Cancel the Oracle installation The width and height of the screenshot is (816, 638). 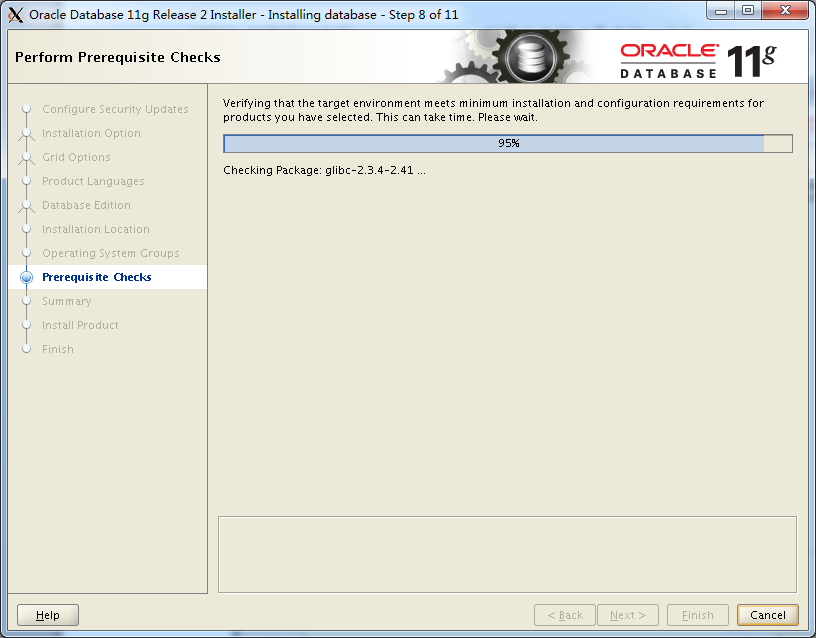[768, 615]
